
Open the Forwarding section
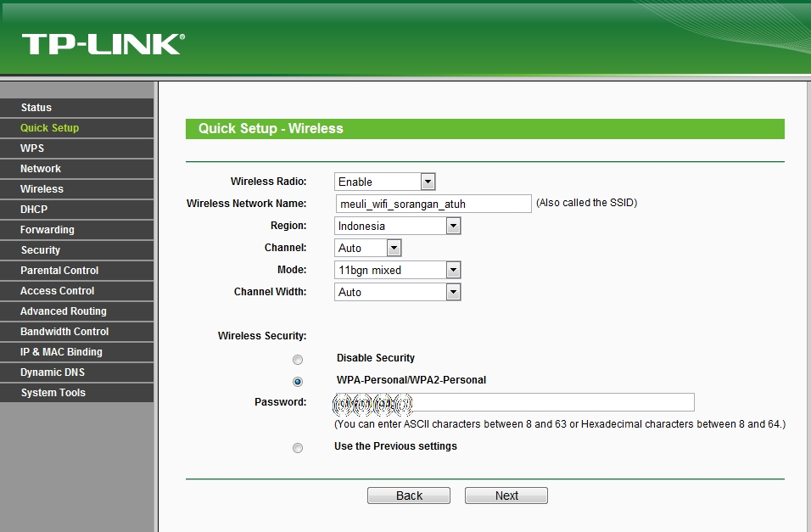tap(76, 230)
